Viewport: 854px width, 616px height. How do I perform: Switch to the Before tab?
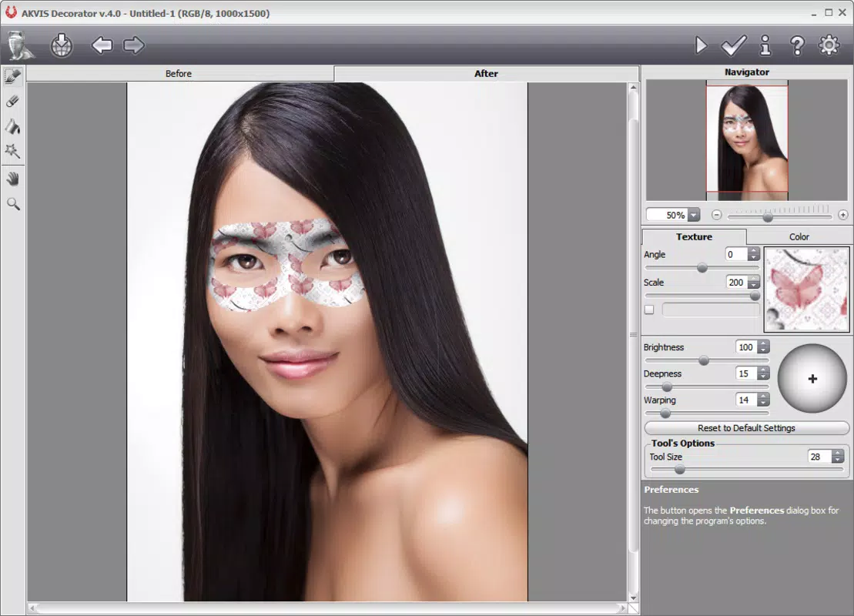179,73
